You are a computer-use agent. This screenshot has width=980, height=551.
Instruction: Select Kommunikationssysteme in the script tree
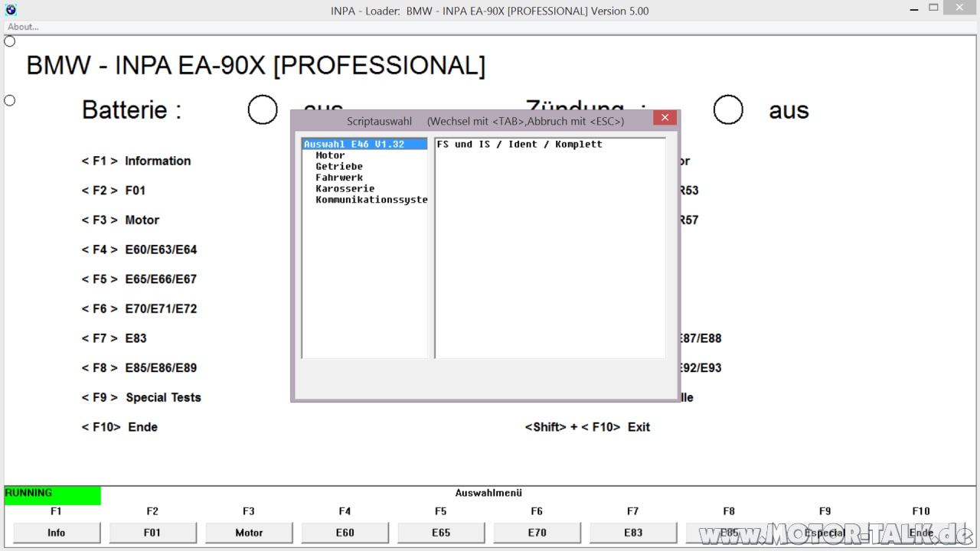(x=371, y=200)
